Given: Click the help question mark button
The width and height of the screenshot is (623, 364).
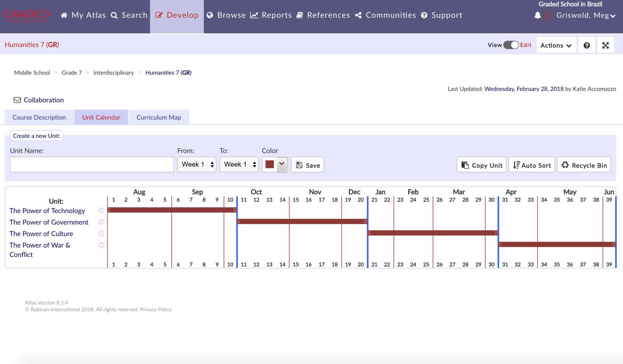Looking at the screenshot, I should 586,45.
